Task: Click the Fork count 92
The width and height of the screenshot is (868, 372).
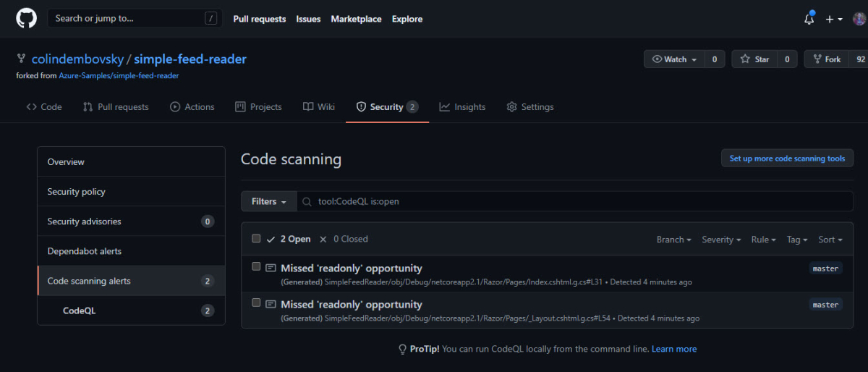Action: 860,59
